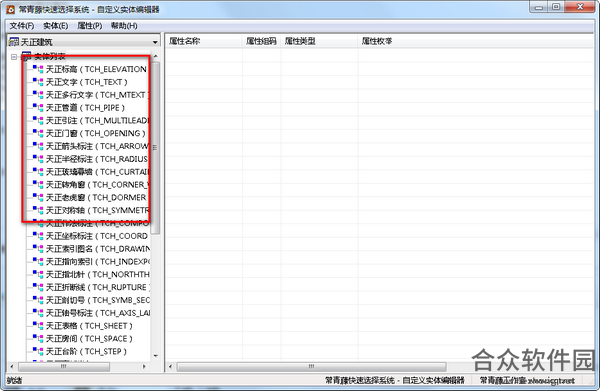
Task: Click the icon next to 天正台阶 (TCH_STEP)
Action: tap(38, 351)
